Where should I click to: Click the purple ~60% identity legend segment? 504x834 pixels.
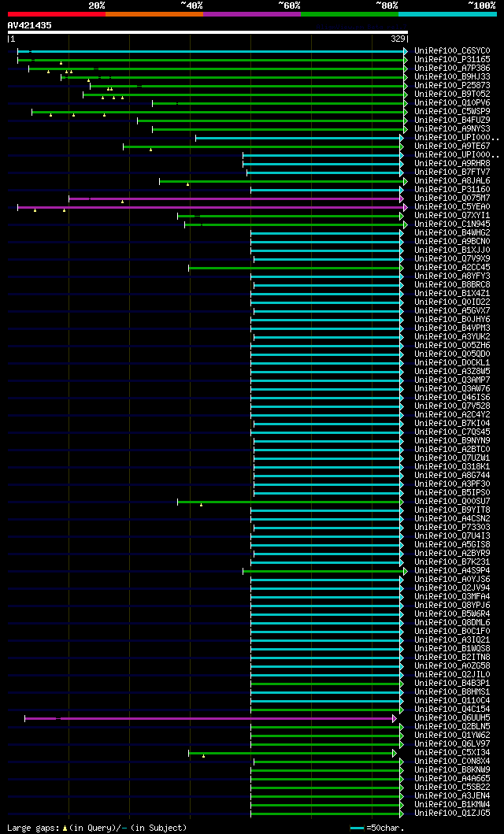click(x=252, y=14)
